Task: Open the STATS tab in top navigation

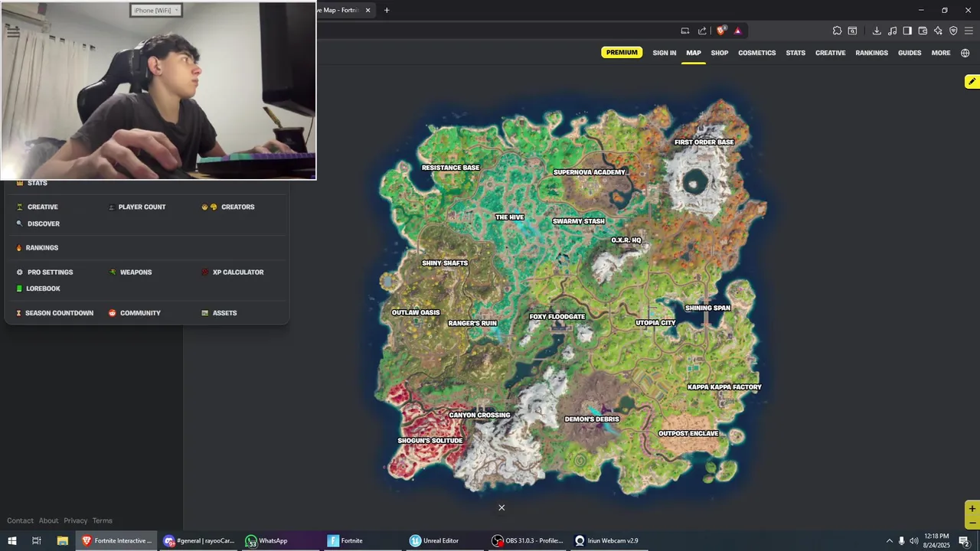Action: [x=795, y=53]
